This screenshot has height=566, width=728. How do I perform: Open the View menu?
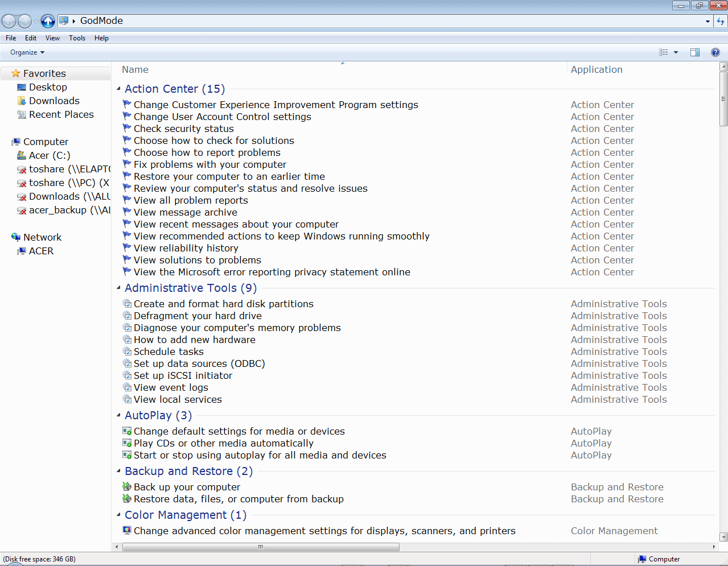tap(52, 38)
